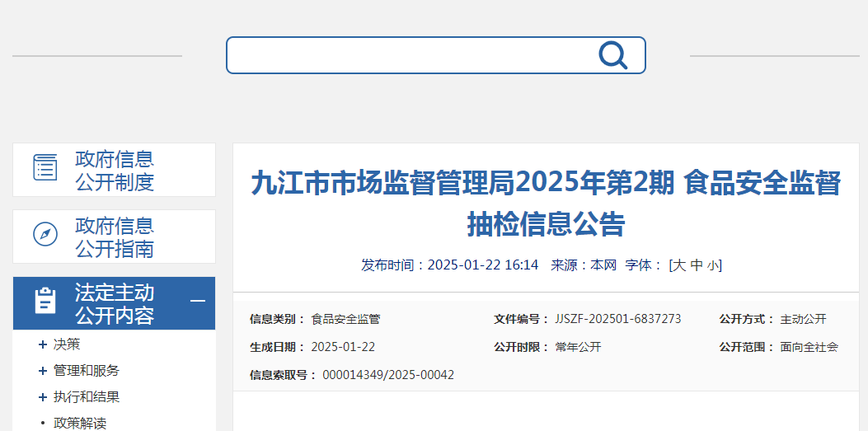Open the 执行和结果 sidebar item

(x=87, y=397)
